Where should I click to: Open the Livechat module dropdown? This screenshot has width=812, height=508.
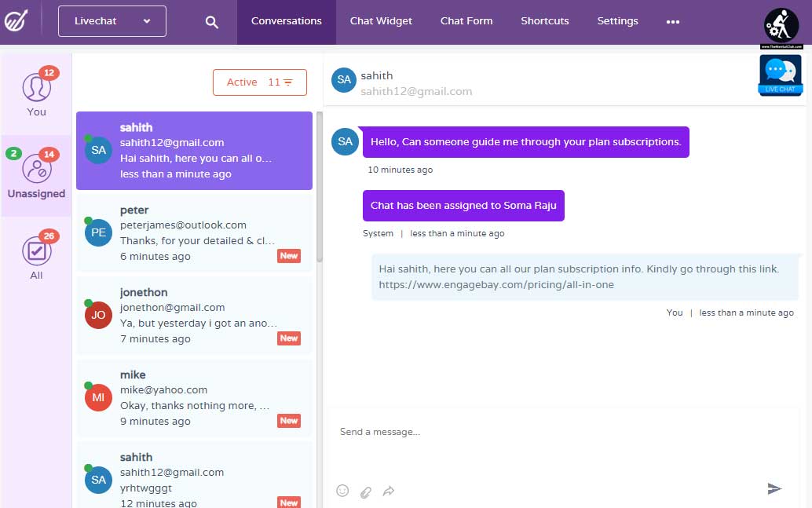(112, 21)
